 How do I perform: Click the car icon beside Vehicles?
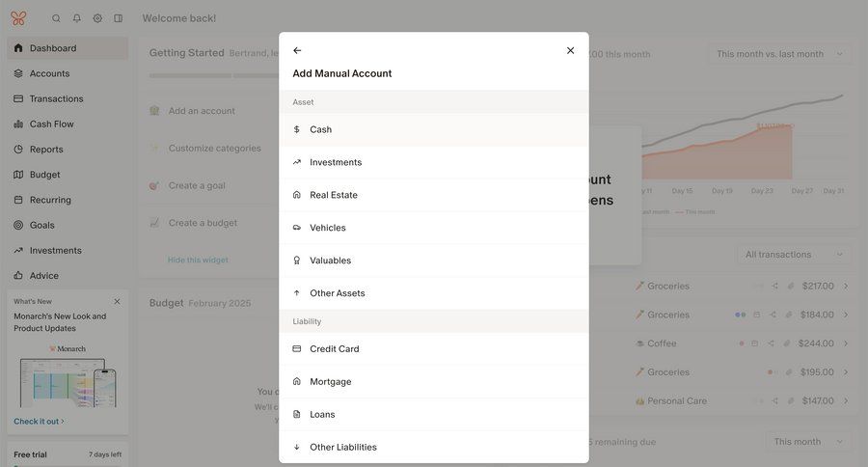pyautogui.click(x=297, y=228)
